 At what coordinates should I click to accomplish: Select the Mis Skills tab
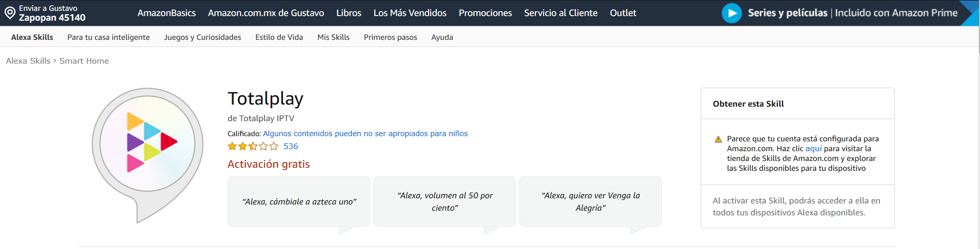click(x=333, y=37)
